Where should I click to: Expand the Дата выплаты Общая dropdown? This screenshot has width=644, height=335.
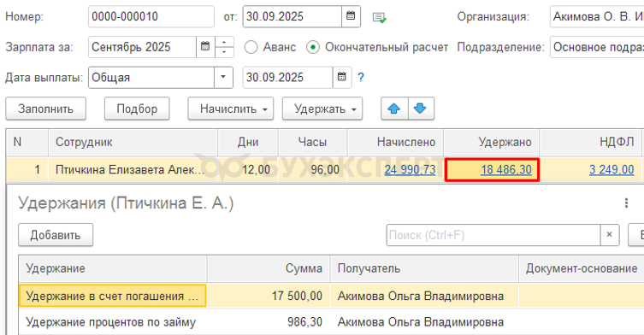[x=223, y=77]
